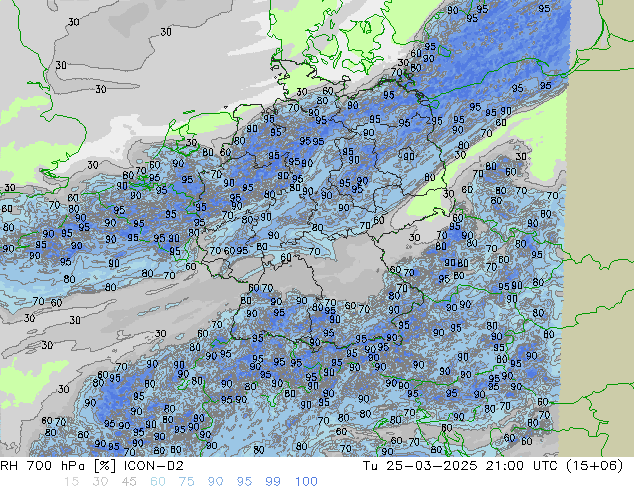634x490 pixels.
Task: Click the "ICON-D2" model name label
Action: point(154,466)
